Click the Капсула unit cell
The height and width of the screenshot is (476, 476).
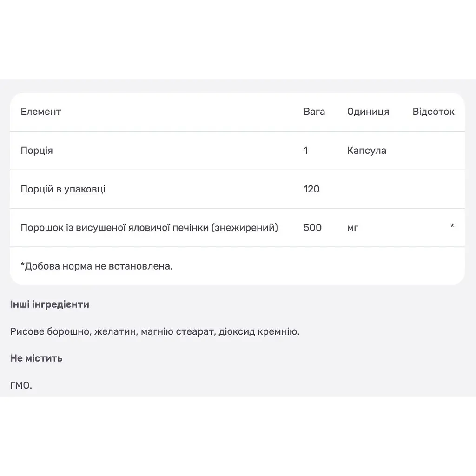coord(367,151)
